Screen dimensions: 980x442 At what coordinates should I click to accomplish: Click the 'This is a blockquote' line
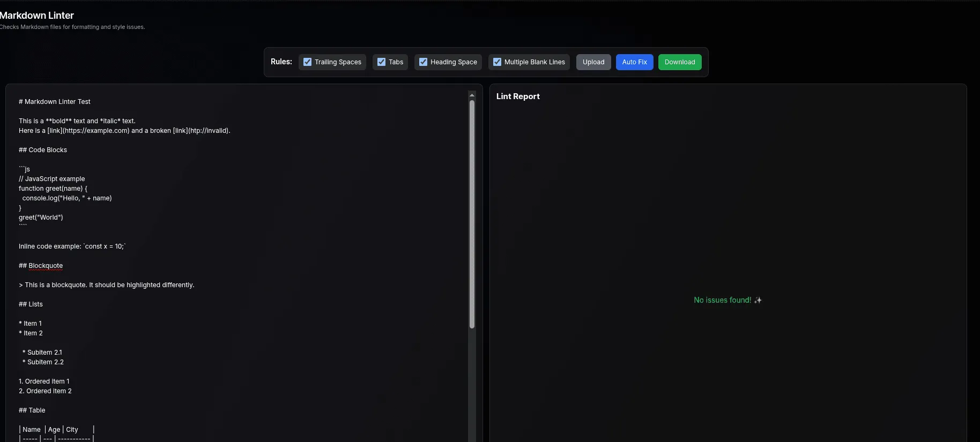[x=107, y=285]
